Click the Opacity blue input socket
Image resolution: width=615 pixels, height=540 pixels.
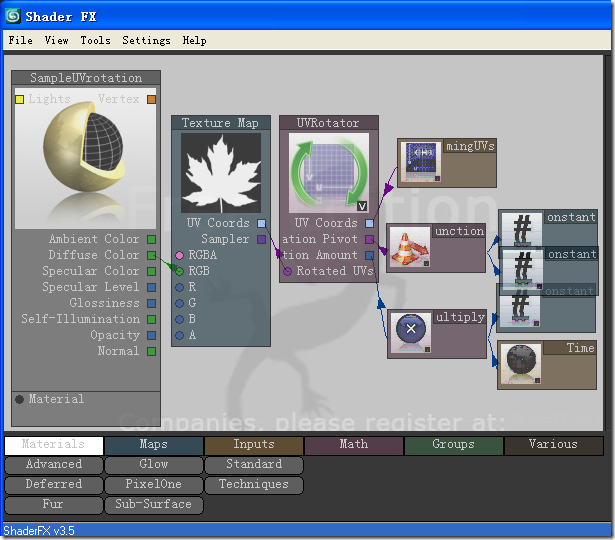(151, 335)
